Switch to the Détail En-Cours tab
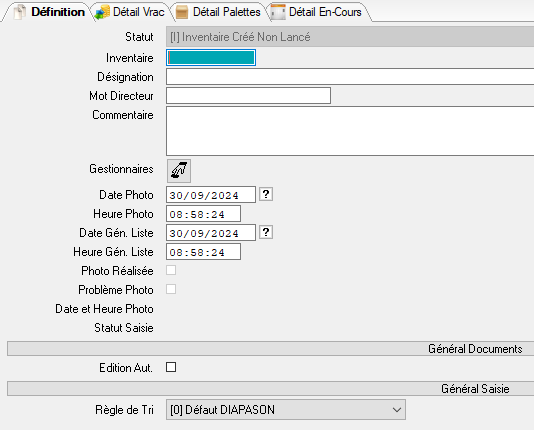 tap(317, 12)
